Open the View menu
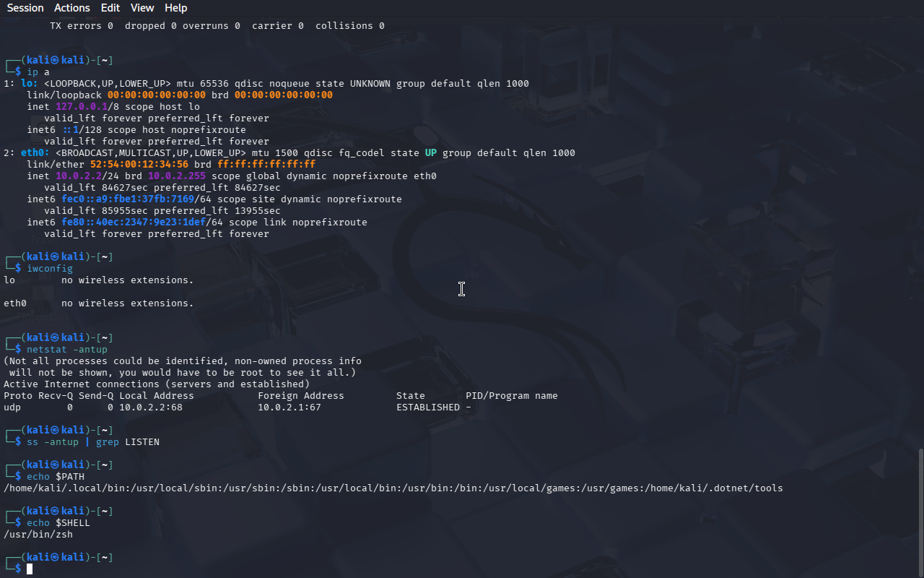 (142, 8)
